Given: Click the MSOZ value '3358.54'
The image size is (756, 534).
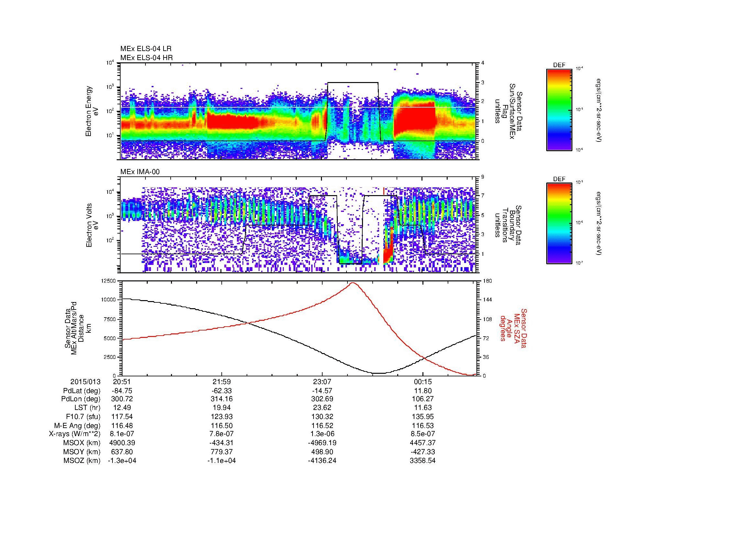Looking at the screenshot, I should (423, 461).
